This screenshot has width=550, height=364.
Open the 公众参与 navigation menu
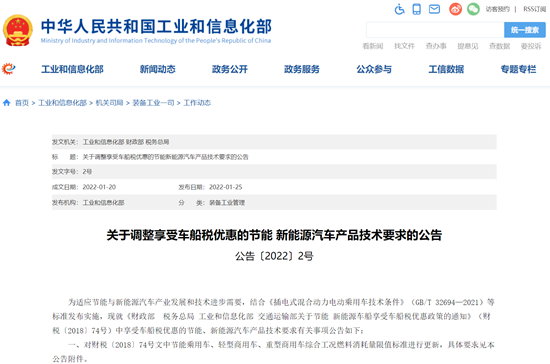374,69
